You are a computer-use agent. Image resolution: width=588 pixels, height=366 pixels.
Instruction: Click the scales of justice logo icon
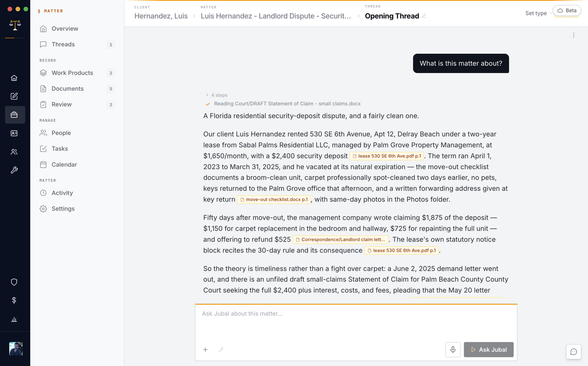point(15,25)
